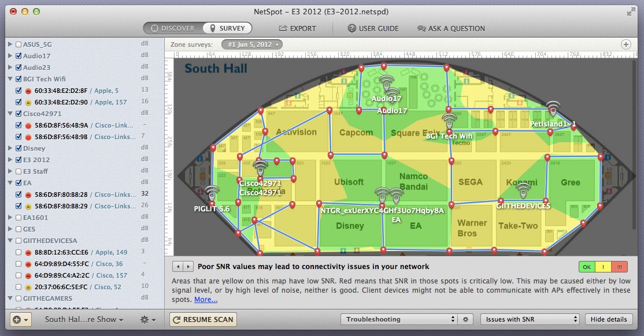Click the yellow warning legend swatch
Image resolution: width=644 pixels, height=336 pixels.
(602, 267)
